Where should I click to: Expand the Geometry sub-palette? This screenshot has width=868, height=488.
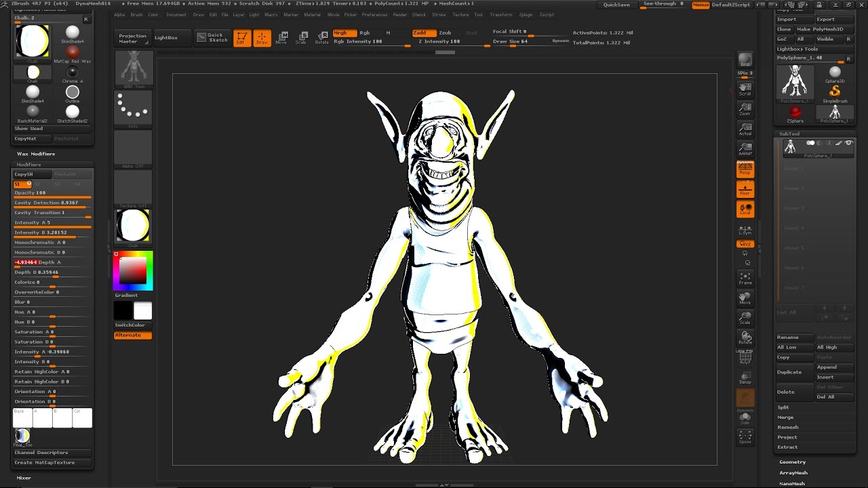click(793, 462)
